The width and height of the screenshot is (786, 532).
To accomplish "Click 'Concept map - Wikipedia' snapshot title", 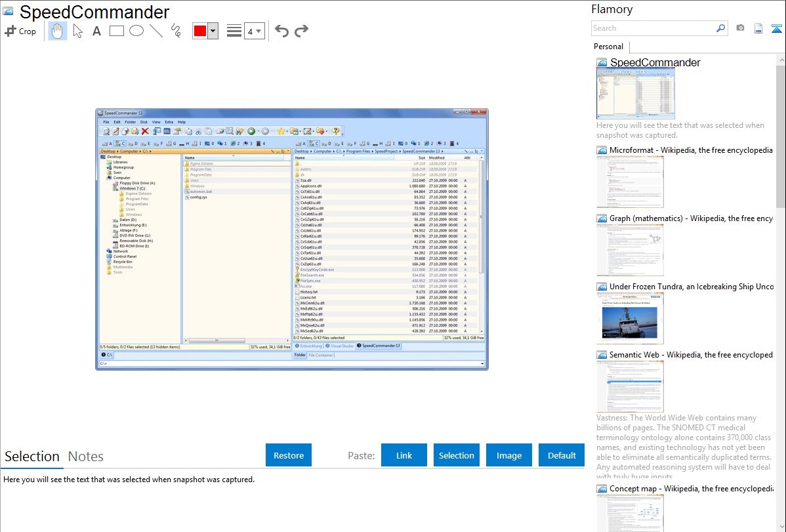I will click(691, 488).
